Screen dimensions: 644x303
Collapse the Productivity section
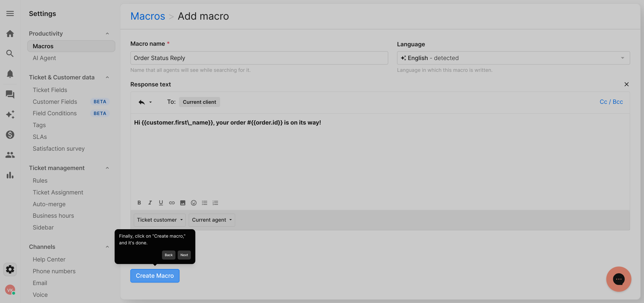click(107, 34)
